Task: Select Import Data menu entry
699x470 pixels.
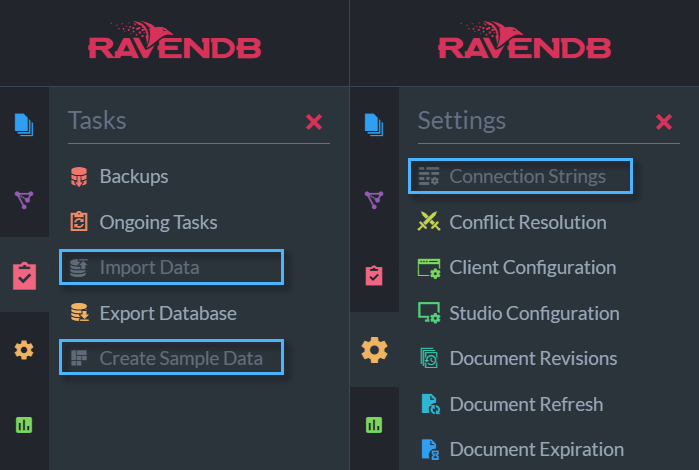Action: pos(172,267)
